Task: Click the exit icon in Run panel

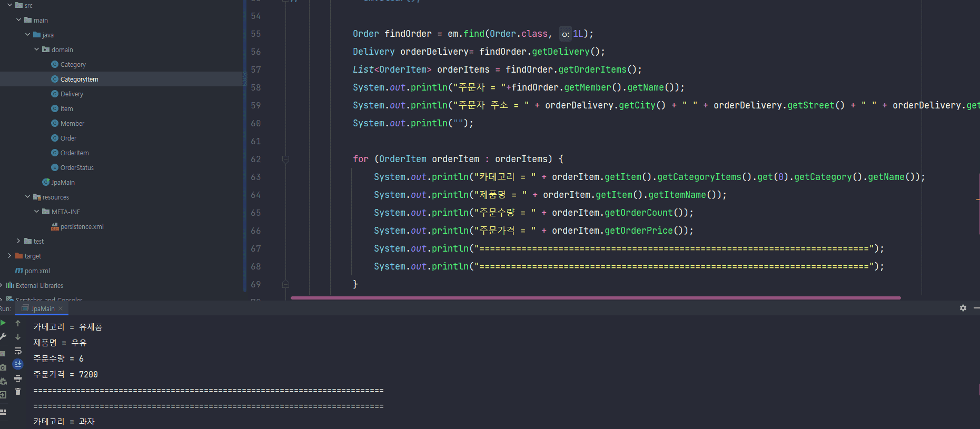Action: 3,395
